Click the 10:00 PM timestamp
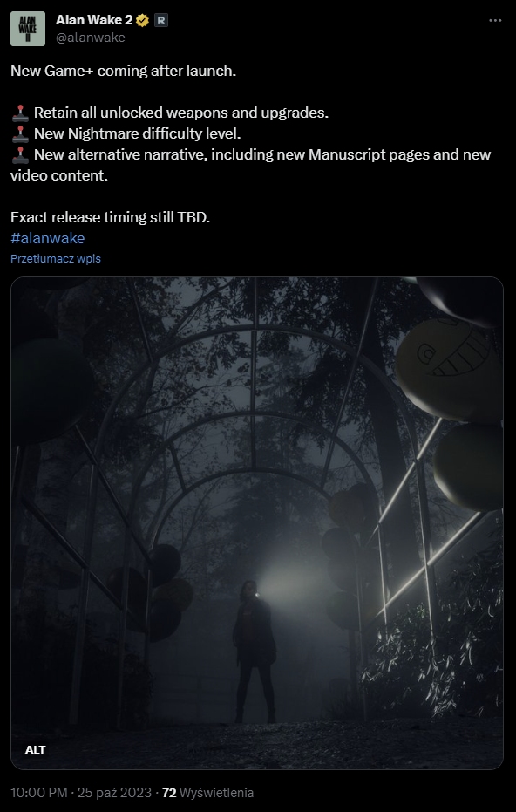Screen dimensions: 516x812 coord(39,792)
